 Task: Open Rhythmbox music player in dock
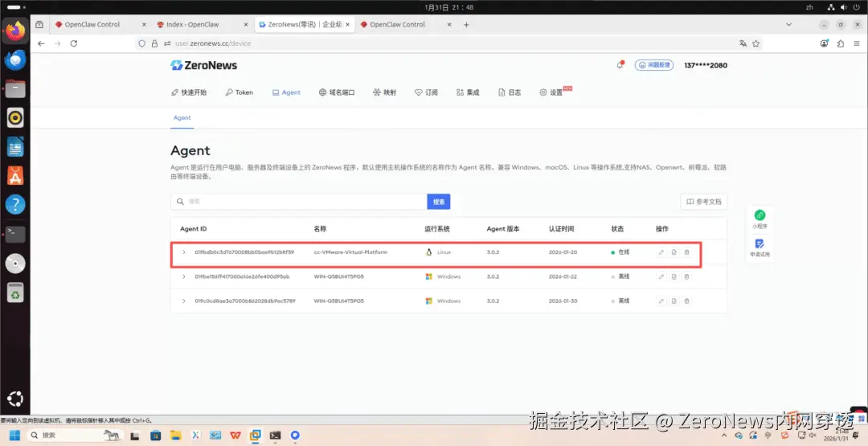(15, 118)
